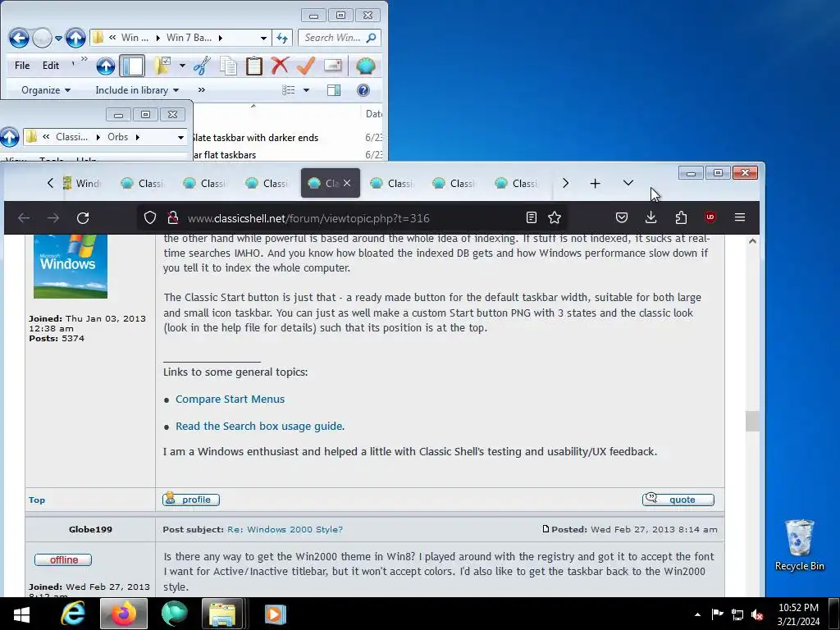This screenshot has width=840, height=630.
Task: Click the Windows Start button
Action: 21,614
